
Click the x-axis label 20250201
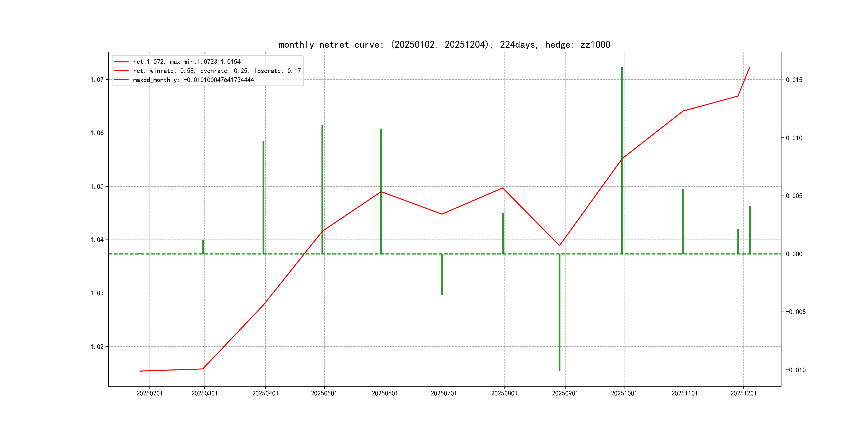(x=149, y=393)
